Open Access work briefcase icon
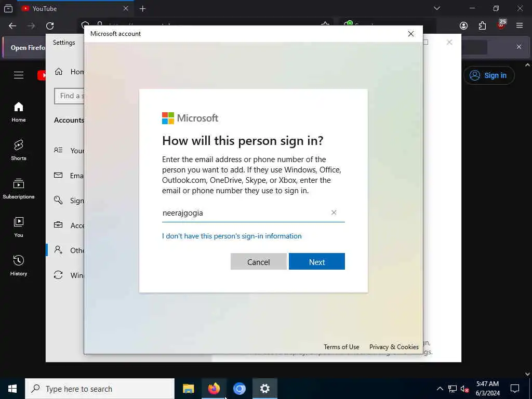Viewport: 532px width, 399px height. tap(58, 225)
